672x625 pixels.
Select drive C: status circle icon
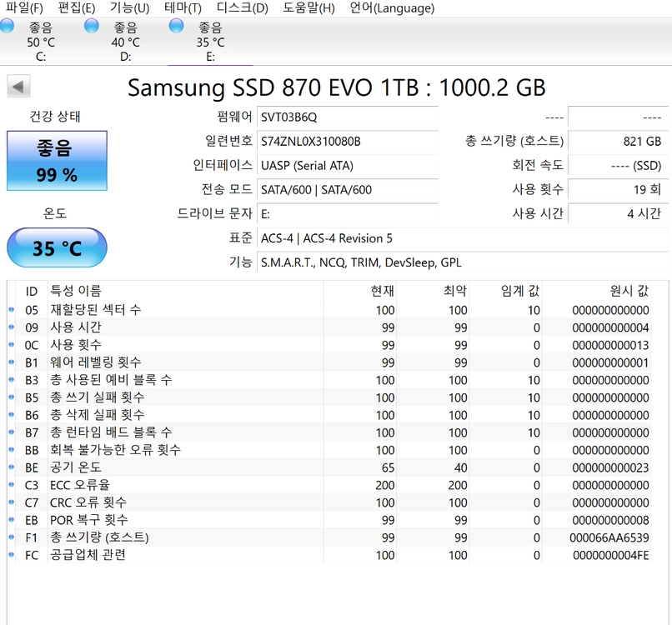[x=7, y=26]
